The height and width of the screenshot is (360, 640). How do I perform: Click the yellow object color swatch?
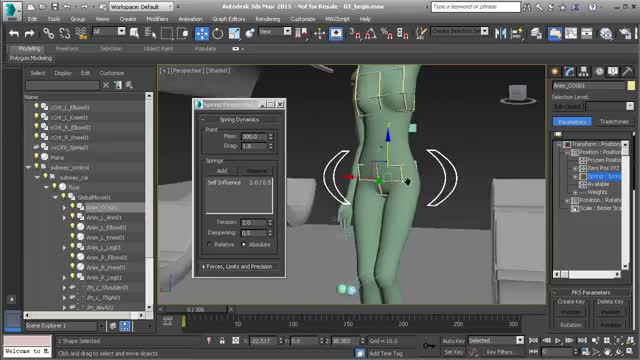[x=631, y=85]
